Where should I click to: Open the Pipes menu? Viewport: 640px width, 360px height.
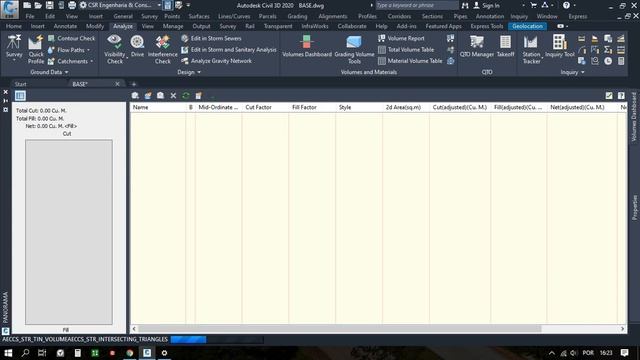pyautogui.click(x=460, y=16)
